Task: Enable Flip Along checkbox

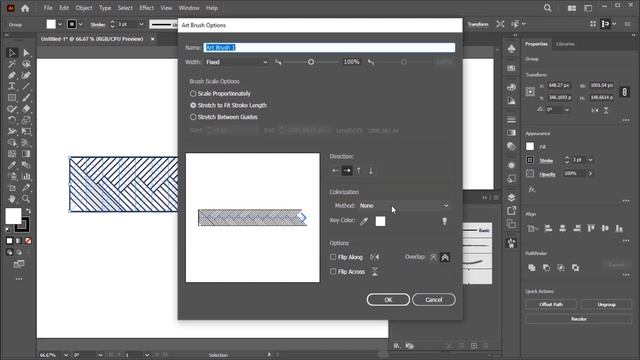Action: click(333, 257)
